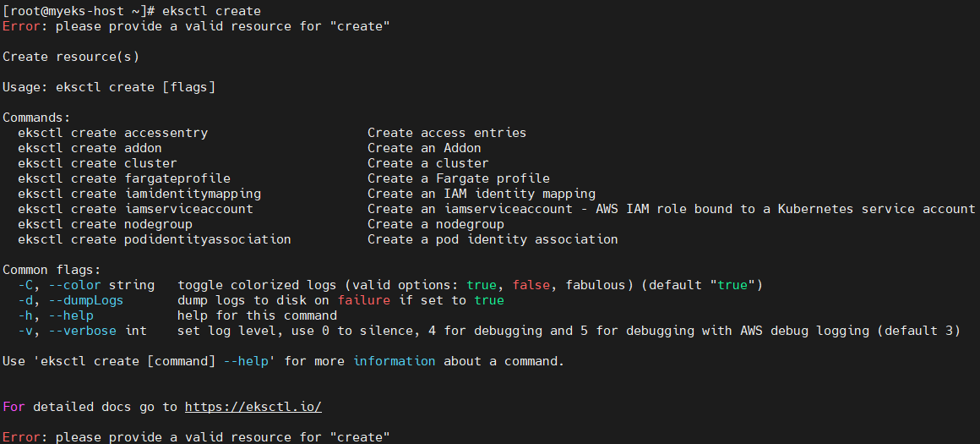This screenshot has width=980, height=444.
Task: Click the '-h, --help' flag
Action: tap(56, 315)
